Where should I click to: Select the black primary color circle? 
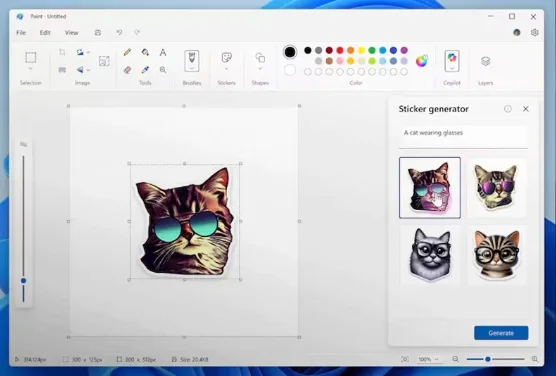[x=290, y=52]
